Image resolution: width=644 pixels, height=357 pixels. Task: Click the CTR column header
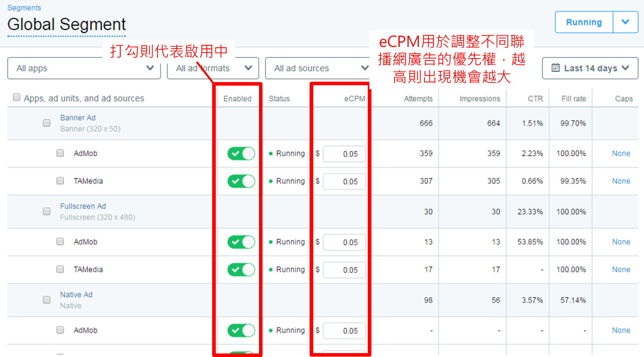point(535,99)
